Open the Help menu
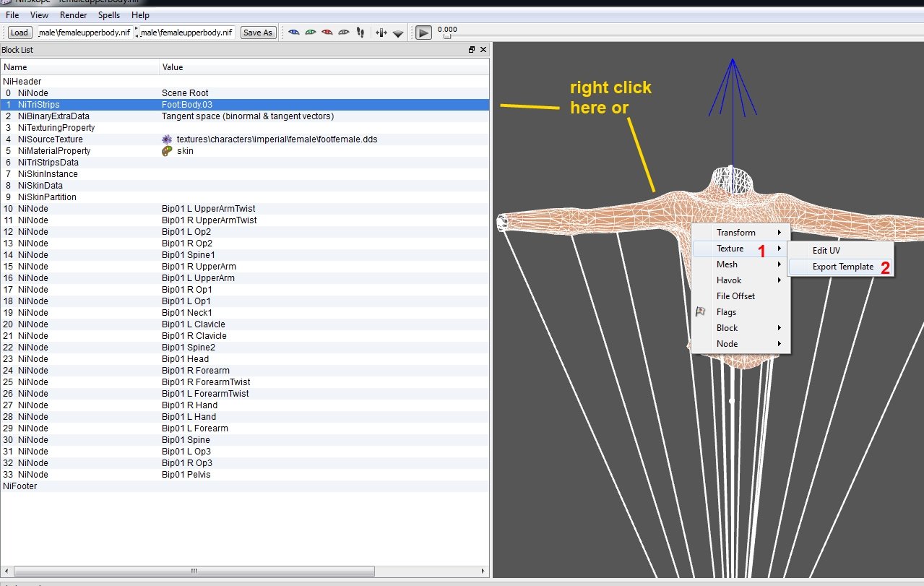Image resolution: width=924 pixels, height=586 pixels. point(141,15)
